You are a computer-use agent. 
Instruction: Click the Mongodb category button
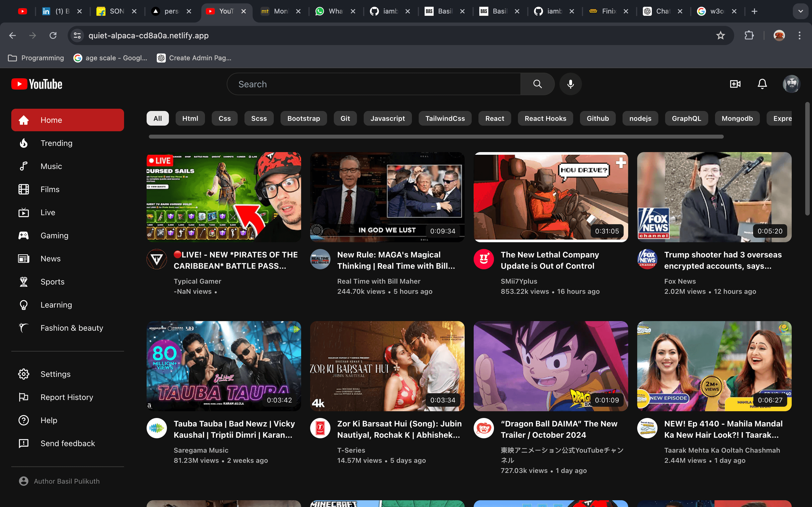[737, 119]
